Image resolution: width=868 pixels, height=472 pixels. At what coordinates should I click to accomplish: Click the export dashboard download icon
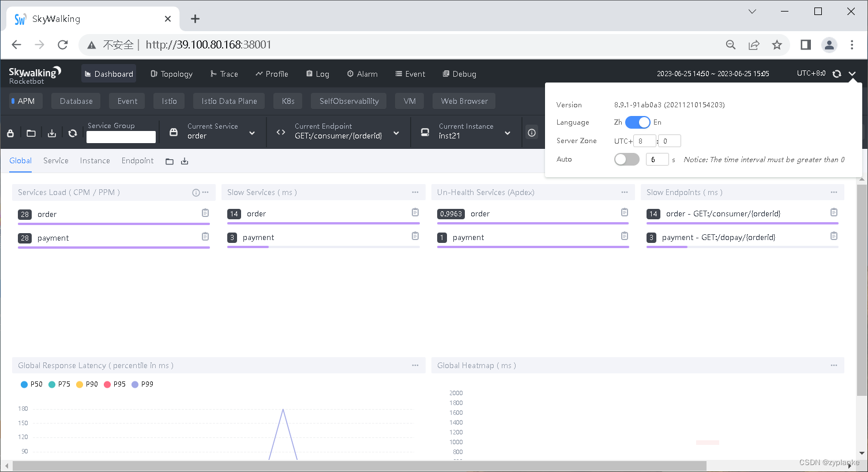[x=51, y=132]
